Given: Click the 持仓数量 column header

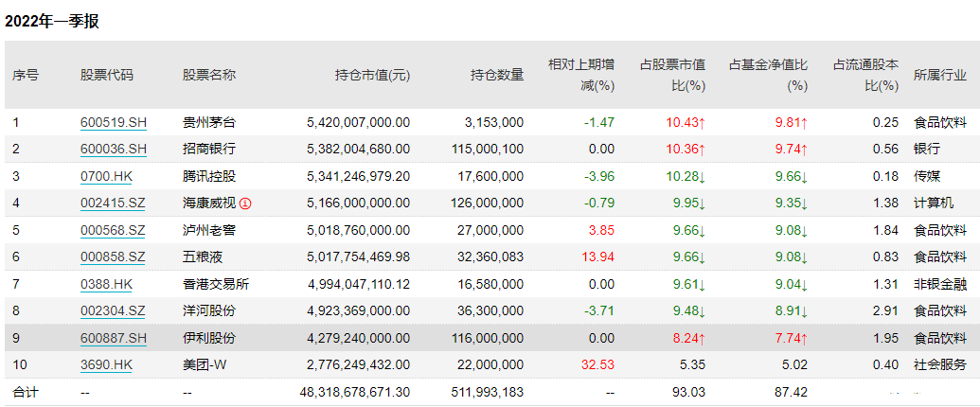Looking at the screenshot, I should point(497,76).
